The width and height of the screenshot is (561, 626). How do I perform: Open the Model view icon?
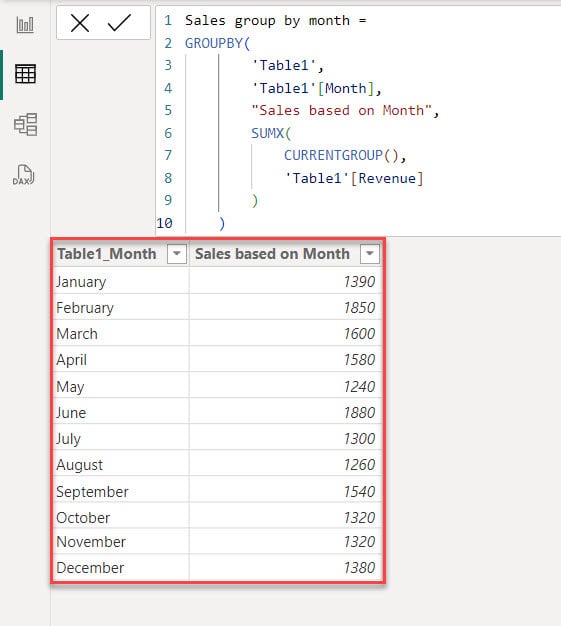pos(26,124)
